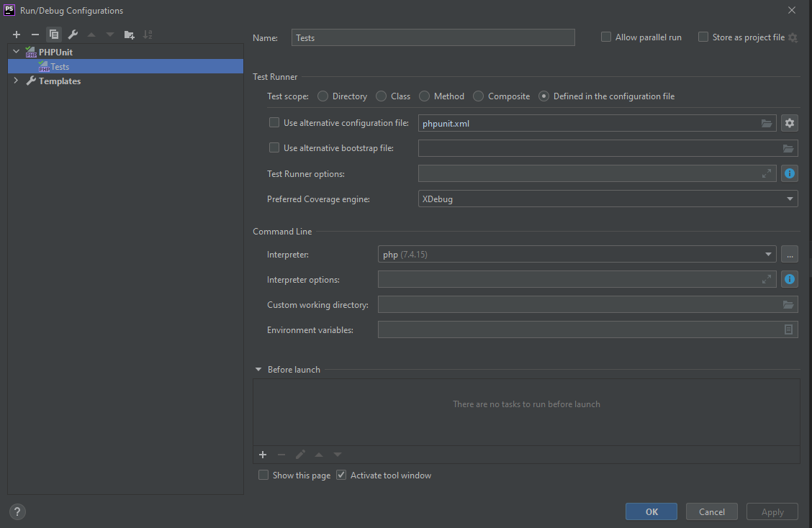Screen dimensions: 812x528
Task: Focus the Name input field
Action: (433, 38)
